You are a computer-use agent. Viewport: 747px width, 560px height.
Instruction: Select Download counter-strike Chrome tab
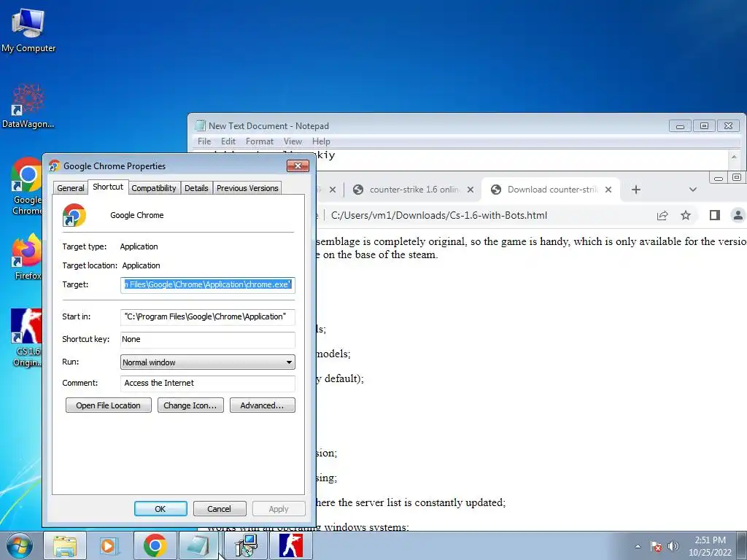click(x=551, y=190)
